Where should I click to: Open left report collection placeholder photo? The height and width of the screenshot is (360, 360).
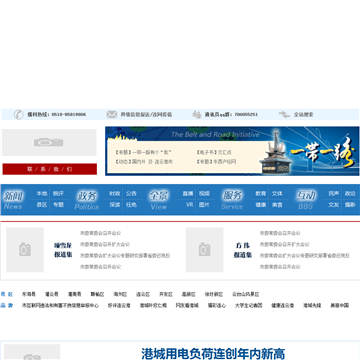[x=25, y=250]
